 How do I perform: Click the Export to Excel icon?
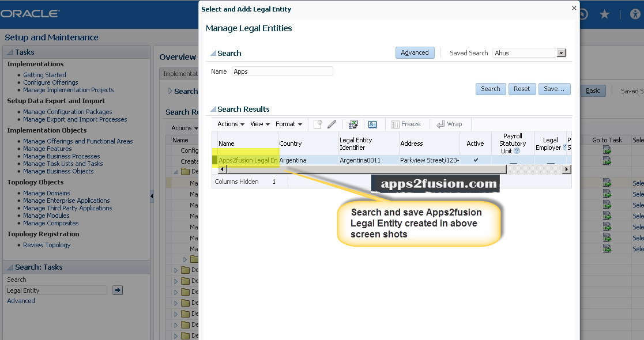(x=353, y=124)
